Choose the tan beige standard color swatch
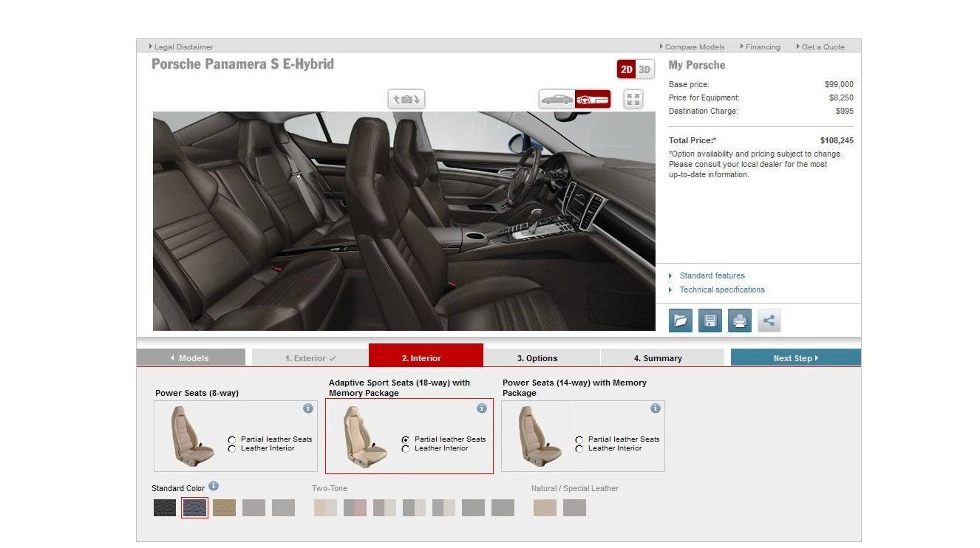This screenshot has height=548, width=980. click(224, 507)
